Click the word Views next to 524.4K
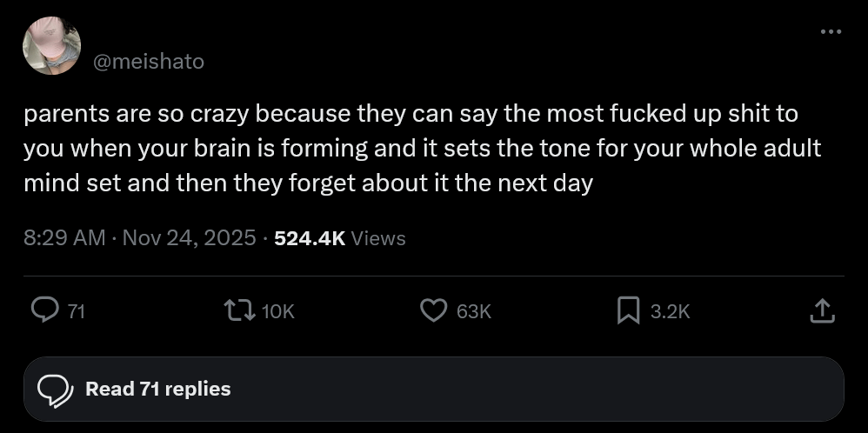 click(x=378, y=237)
